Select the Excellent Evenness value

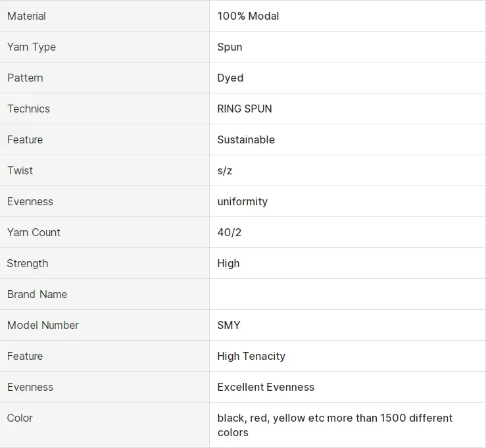266,387
